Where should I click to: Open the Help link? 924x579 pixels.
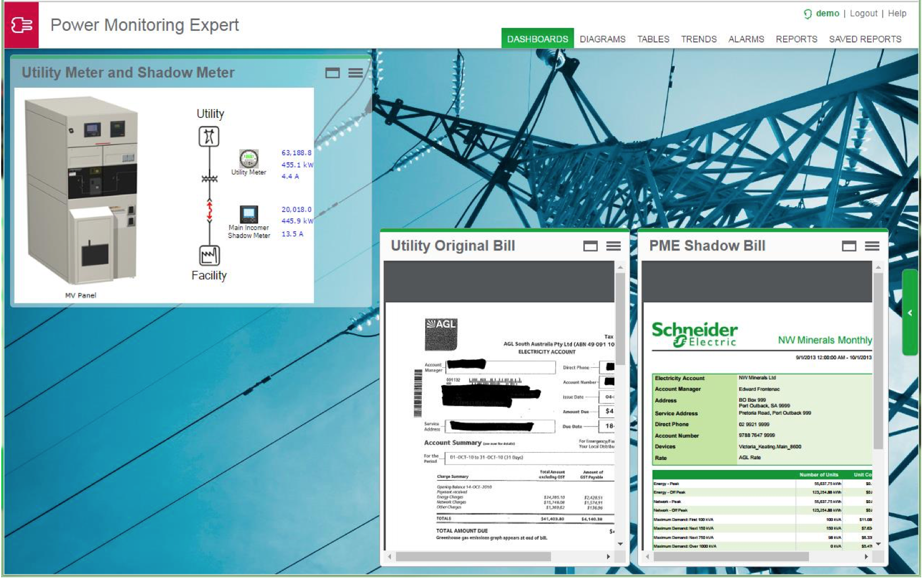897,13
